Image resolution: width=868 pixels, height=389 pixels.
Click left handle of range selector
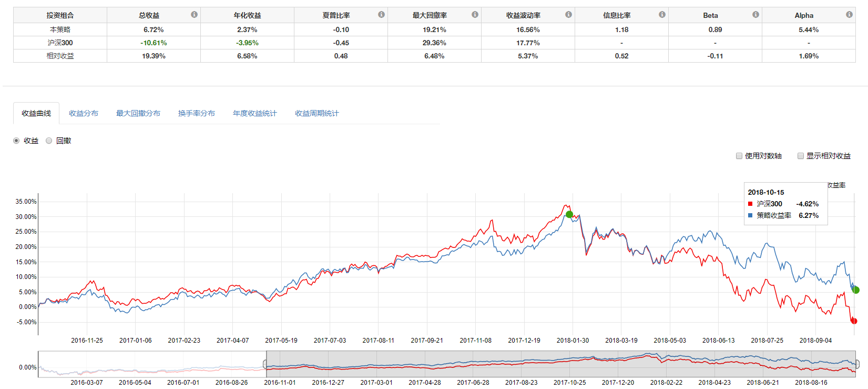pos(265,364)
